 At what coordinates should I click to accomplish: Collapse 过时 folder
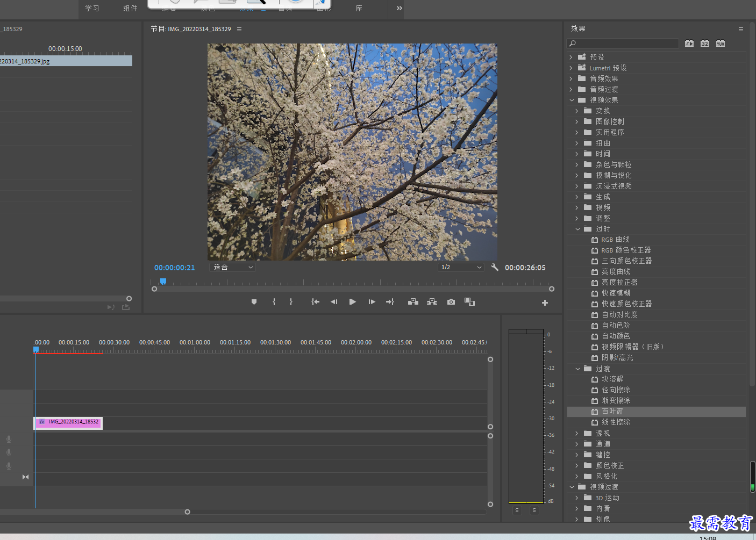pyautogui.click(x=577, y=229)
